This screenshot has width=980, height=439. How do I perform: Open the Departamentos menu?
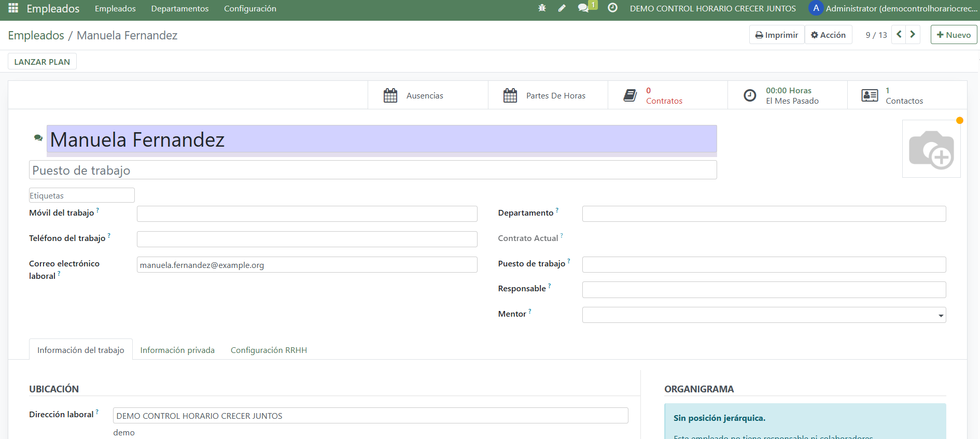click(179, 8)
